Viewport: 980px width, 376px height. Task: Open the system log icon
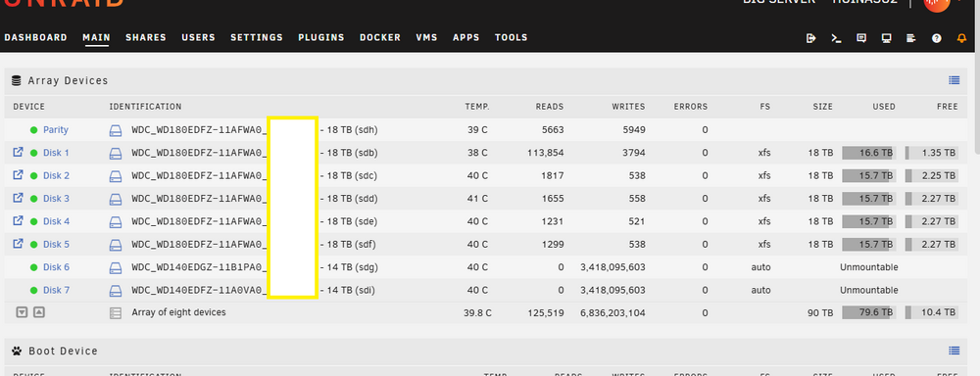click(x=911, y=38)
